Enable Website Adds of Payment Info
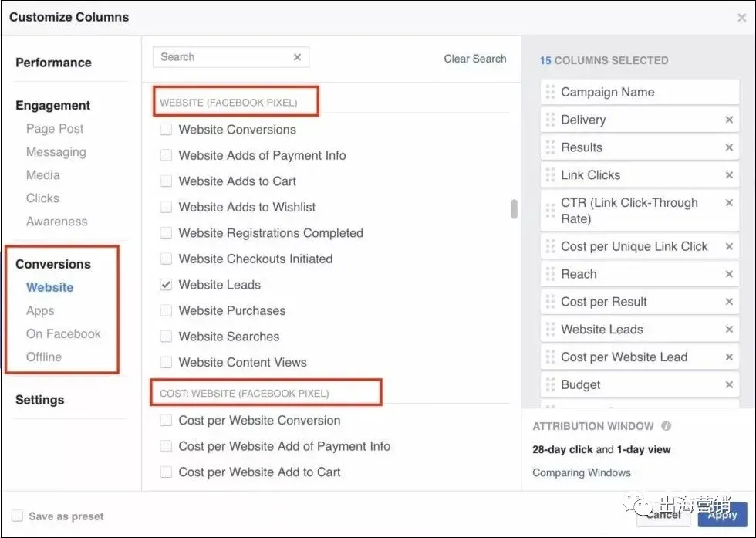Image resolution: width=756 pixels, height=538 pixels. pos(166,155)
